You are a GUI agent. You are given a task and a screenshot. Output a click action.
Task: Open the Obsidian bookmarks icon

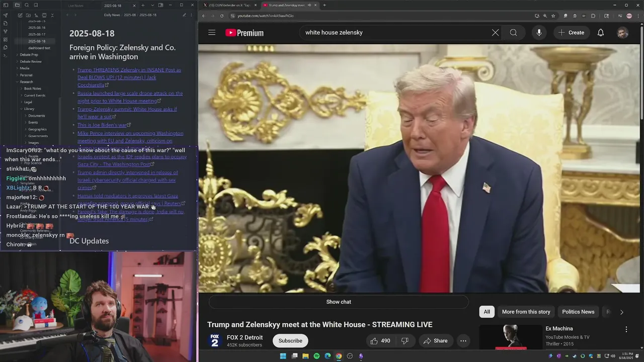(x=36, y=5)
